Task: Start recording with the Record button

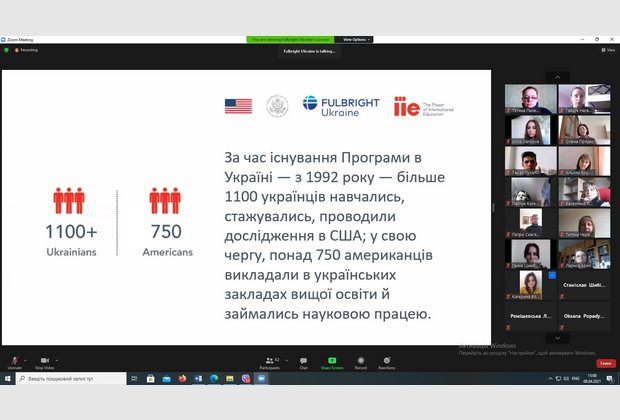Action: [360, 362]
